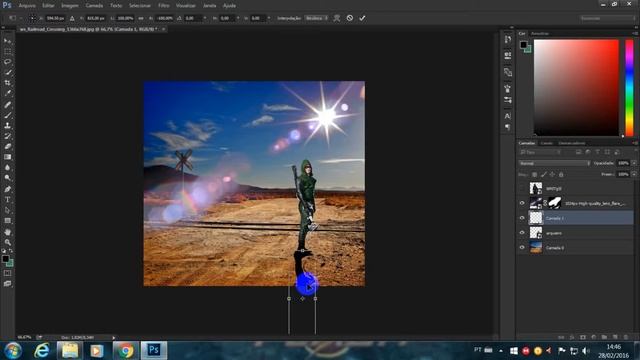Select the Rectangular Marquee tool

click(7, 51)
